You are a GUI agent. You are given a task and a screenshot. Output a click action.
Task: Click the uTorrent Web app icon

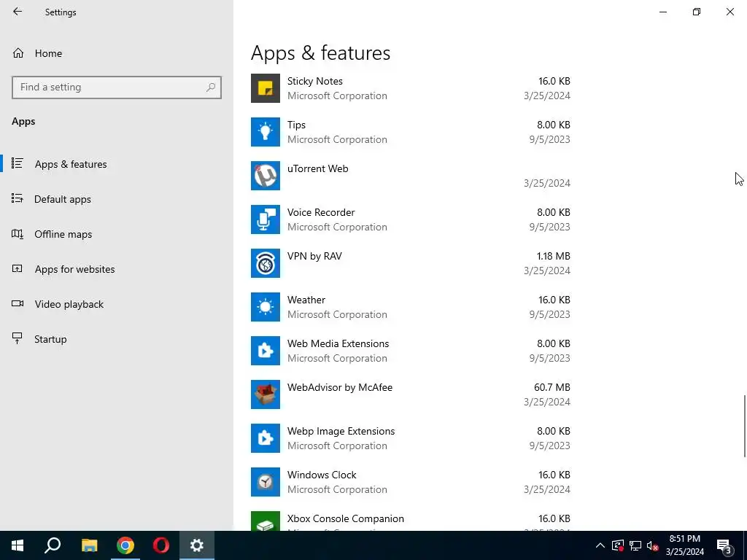(x=266, y=176)
